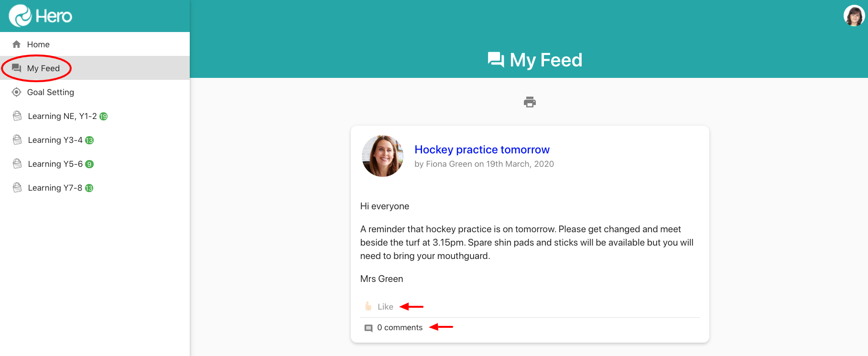This screenshot has height=356, width=868.
Task: Click the green 19 badge on Learning NE
Action: click(103, 116)
